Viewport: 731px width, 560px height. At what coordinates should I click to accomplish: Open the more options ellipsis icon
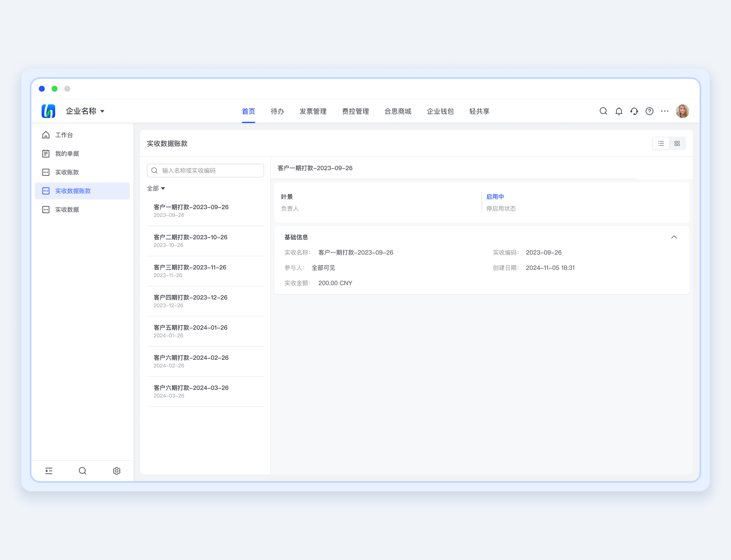665,111
